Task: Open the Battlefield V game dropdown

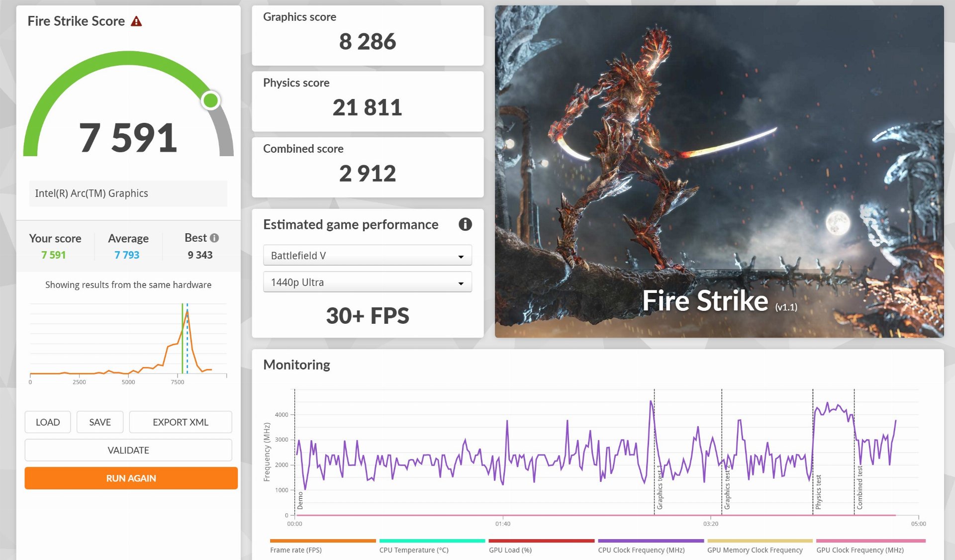Action: pos(368,256)
